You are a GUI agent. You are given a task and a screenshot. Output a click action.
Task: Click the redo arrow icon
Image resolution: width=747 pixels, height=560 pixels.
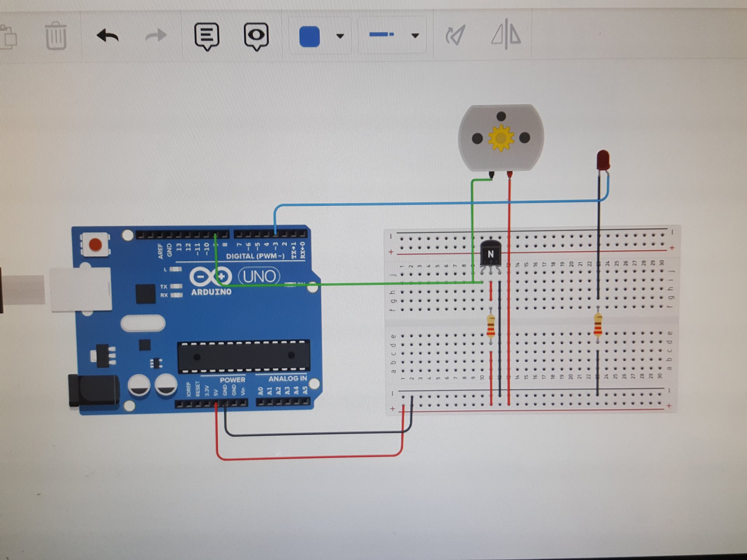point(156,36)
